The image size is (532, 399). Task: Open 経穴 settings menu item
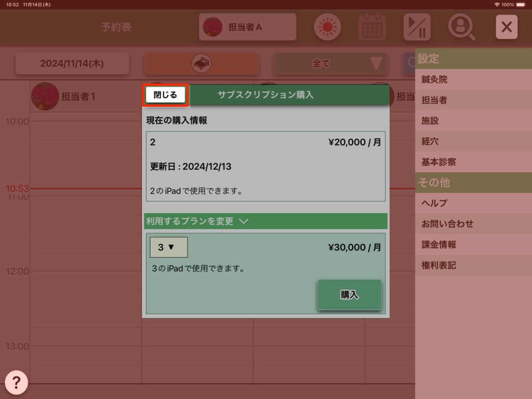click(x=430, y=141)
